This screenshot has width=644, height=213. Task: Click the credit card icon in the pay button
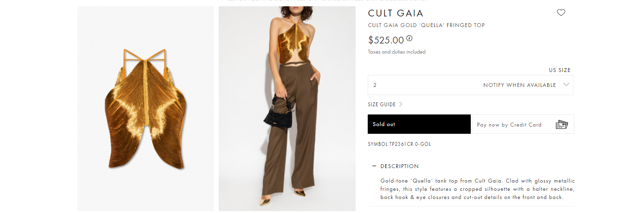pyautogui.click(x=562, y=125)
